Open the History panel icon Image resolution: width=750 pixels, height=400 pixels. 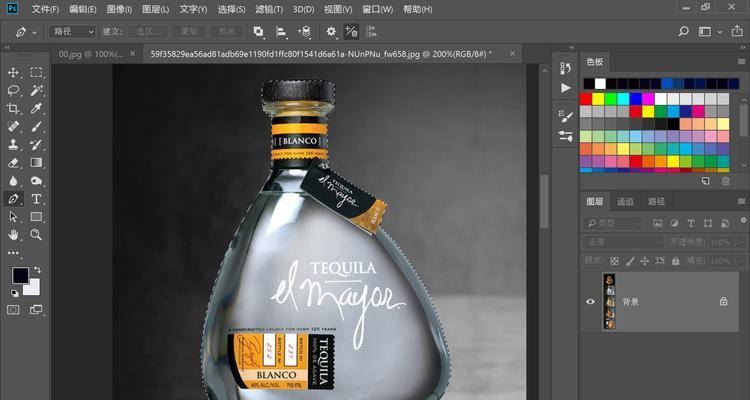click(x=565, y=68)
